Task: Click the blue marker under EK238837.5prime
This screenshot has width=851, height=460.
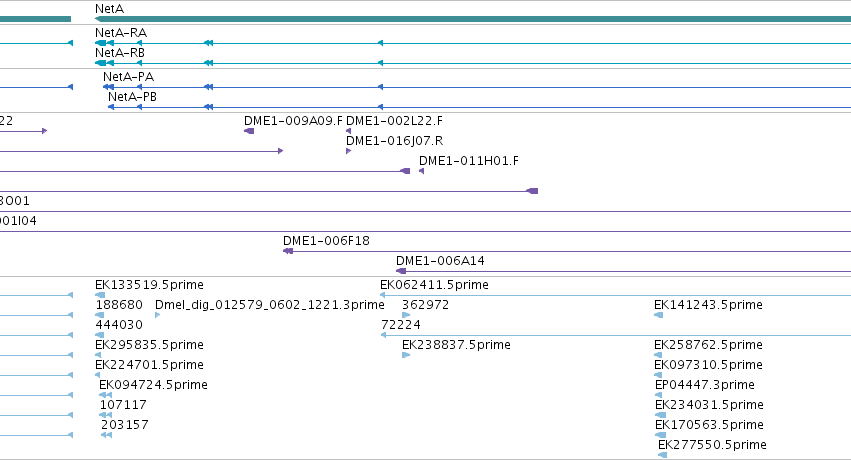Action: coord(406,355)
